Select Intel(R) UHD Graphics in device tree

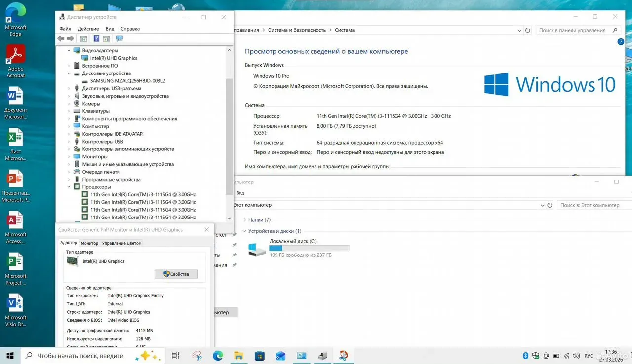pyautogui.click(x=114, y=58)
